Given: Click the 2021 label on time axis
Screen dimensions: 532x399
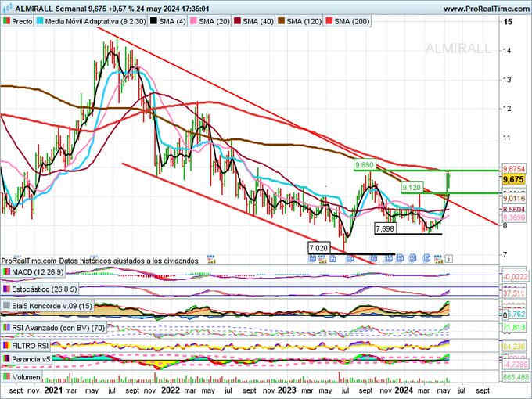Looking at the screenshot, I should pyautogui.click(x=53, y=390).
